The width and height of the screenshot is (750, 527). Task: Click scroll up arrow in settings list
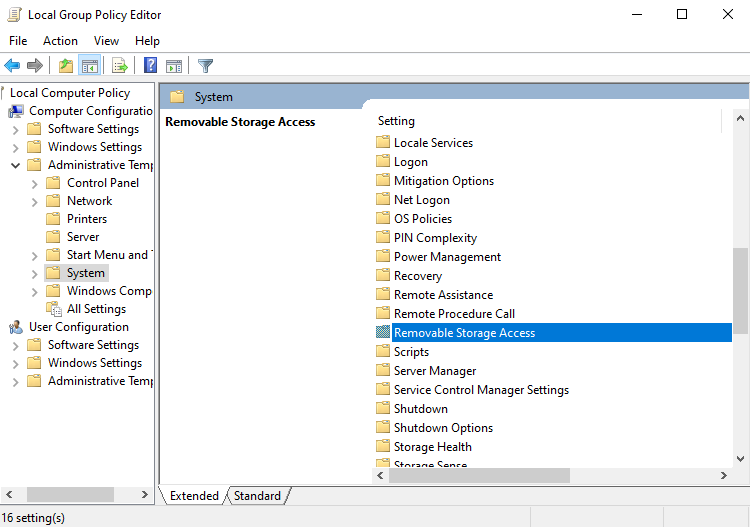point(740,118)
